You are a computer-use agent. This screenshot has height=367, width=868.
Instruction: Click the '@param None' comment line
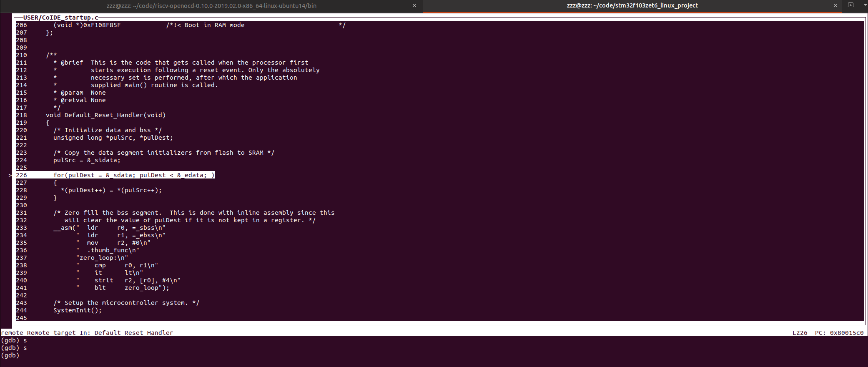tap(80, 93)
